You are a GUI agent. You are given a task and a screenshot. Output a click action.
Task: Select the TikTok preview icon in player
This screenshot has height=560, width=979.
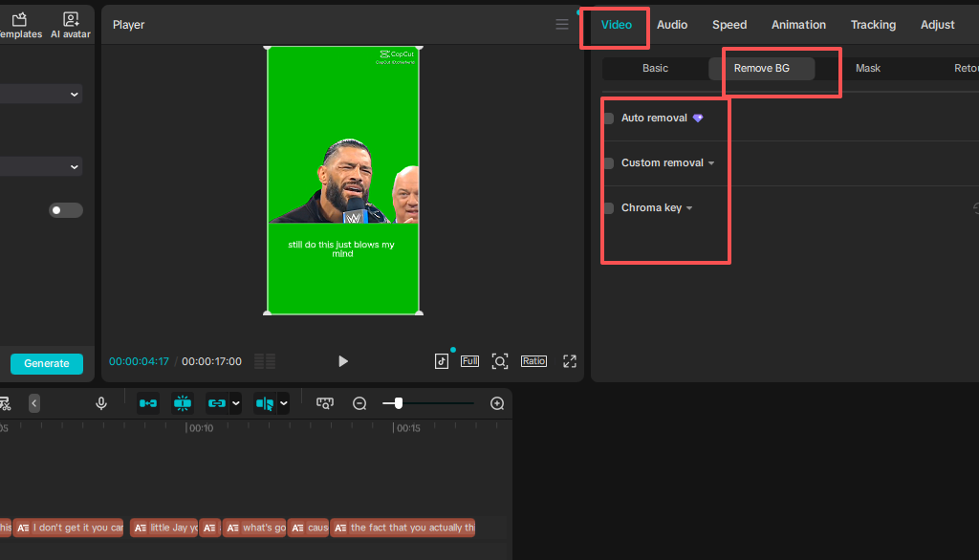tap(442, 361)
